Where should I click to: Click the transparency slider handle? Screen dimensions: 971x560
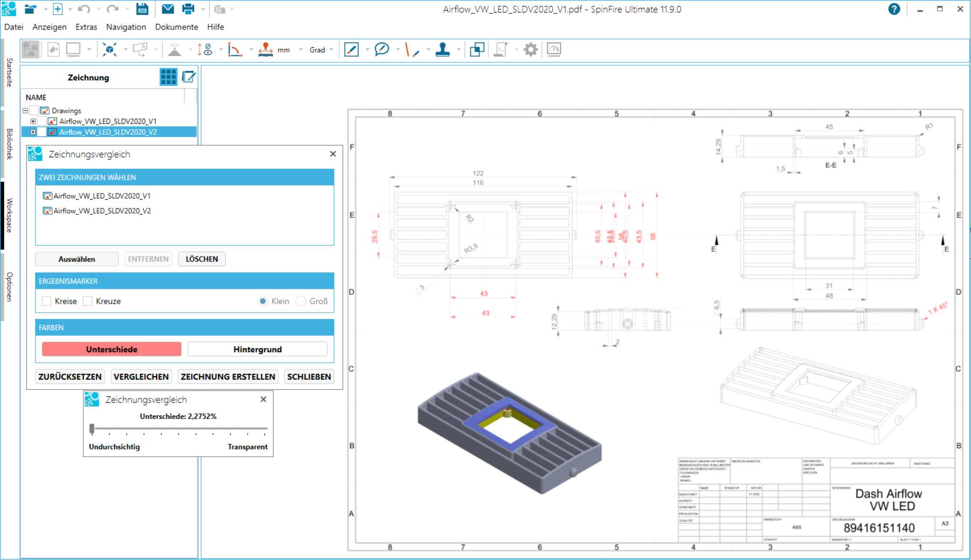click(92, 428)
